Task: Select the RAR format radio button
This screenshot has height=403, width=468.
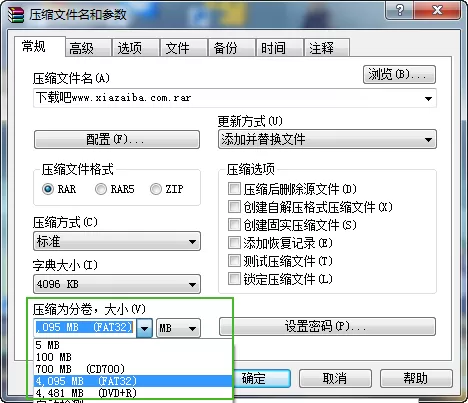Action: [48, 189]
